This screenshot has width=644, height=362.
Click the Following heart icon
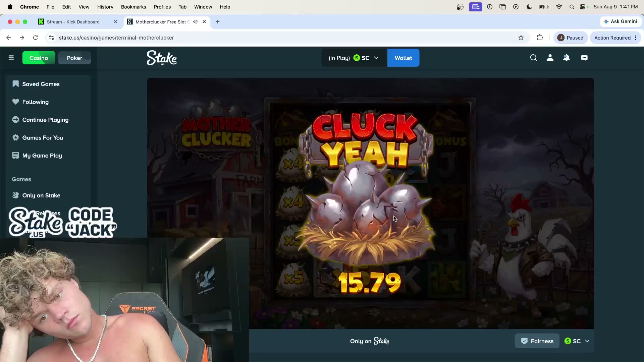(x=15, y=102)
